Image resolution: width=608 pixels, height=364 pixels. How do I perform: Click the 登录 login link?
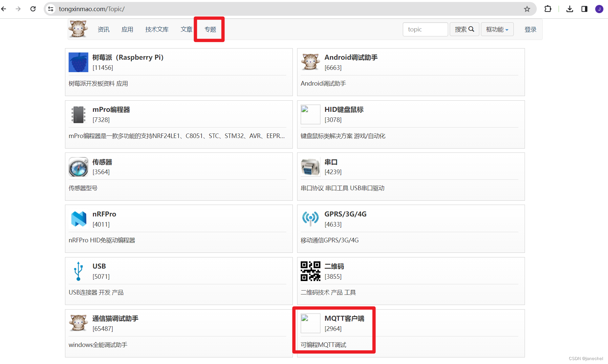pyautogui.click(x=530, y=30)
